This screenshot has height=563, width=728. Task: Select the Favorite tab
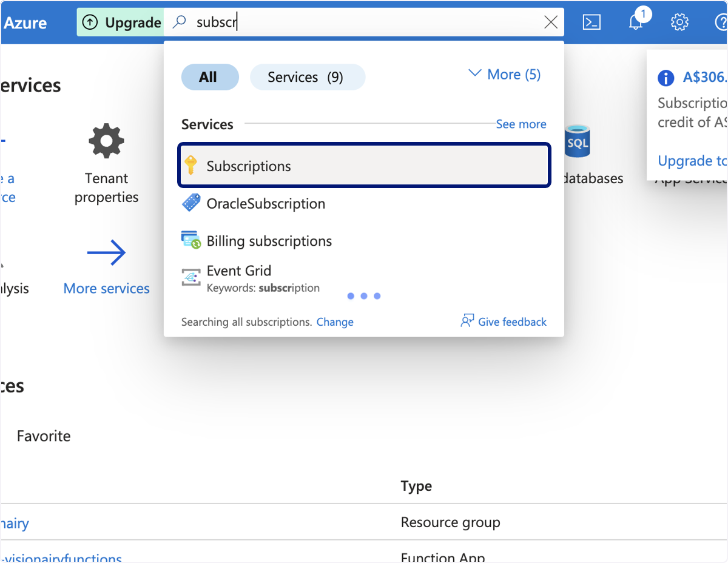[44, 436]
